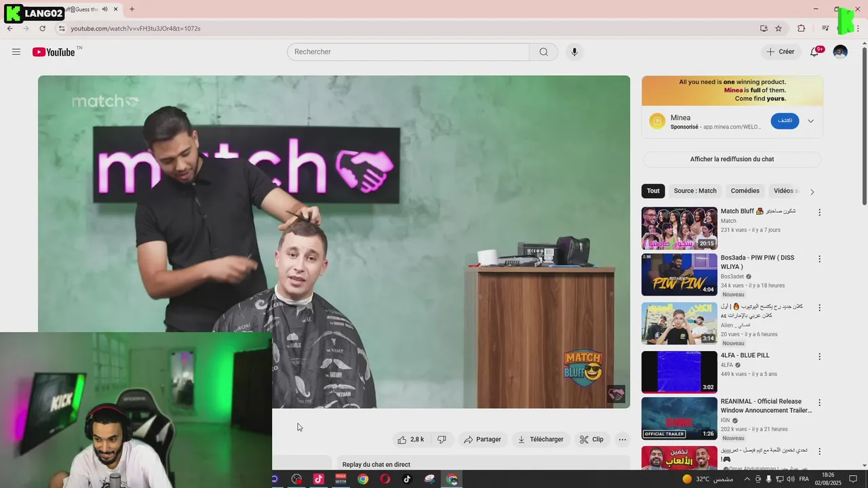The width and height of the screenshot is (868, 488).
Task: Click Afficher la rediffusion du chat
Action: tap(732, 159)
